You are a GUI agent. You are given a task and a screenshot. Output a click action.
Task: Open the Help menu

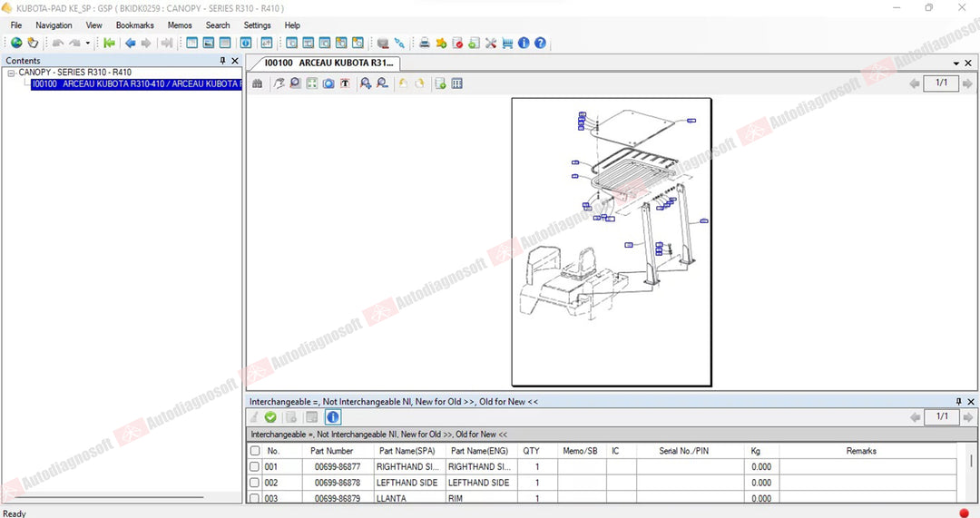pyautogui.click(x=292, y=25)
